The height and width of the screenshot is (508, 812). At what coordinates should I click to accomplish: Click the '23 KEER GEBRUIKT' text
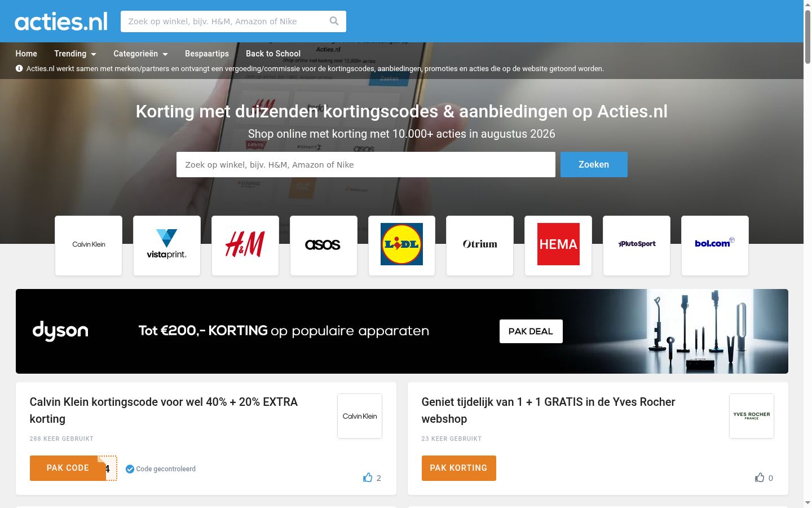452,439
